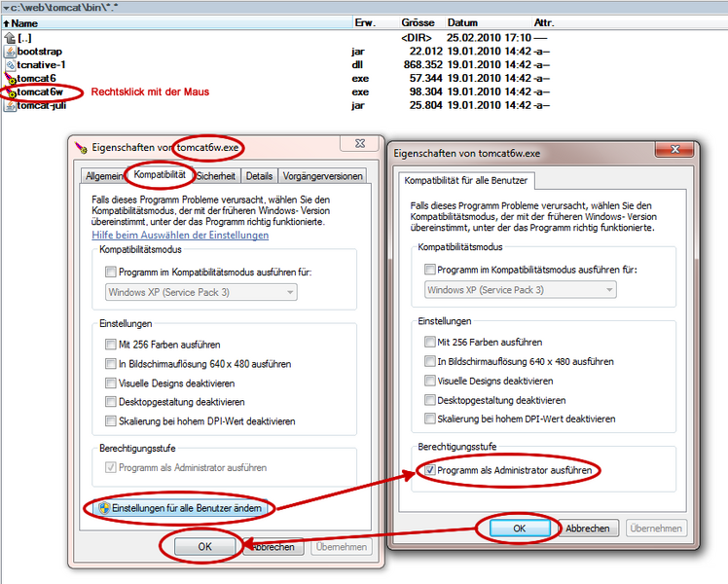Collapse the c:\web\tomcat\bin path dropdown arrow
The width and height of the screenshot is (728, 584).
pyautogui.click(x=6, y=8)
